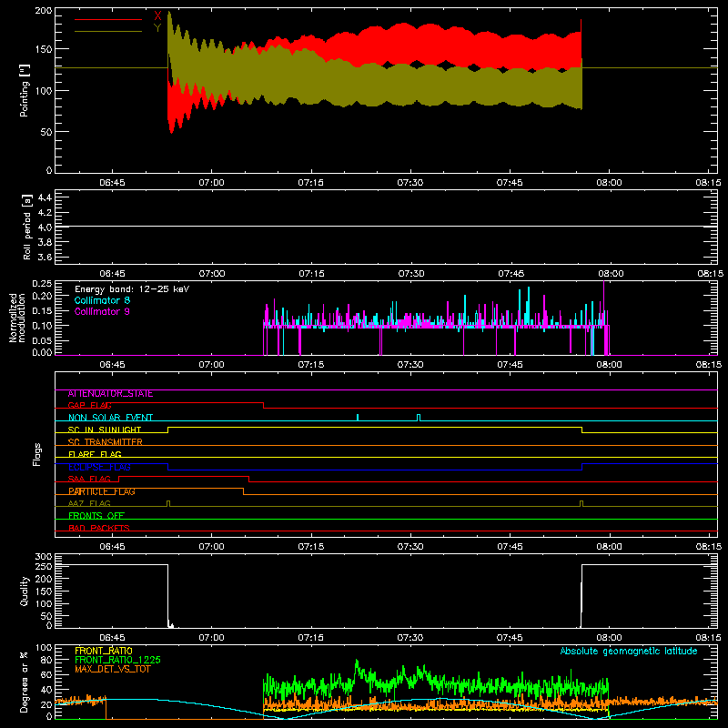Click the 80 tick on Degrees or % axis
This screenshot has width=728, height=728.
(x=47, y=660)
